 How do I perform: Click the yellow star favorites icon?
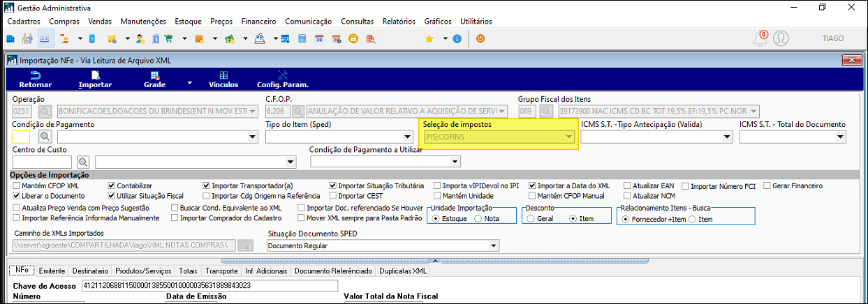(x=429, y=38)
